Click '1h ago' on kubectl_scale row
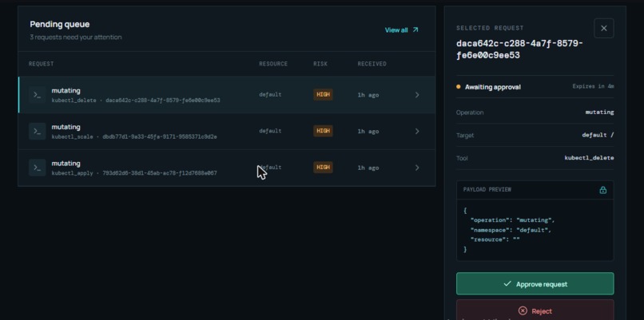The image size is (644, 320). pos(368,132)
